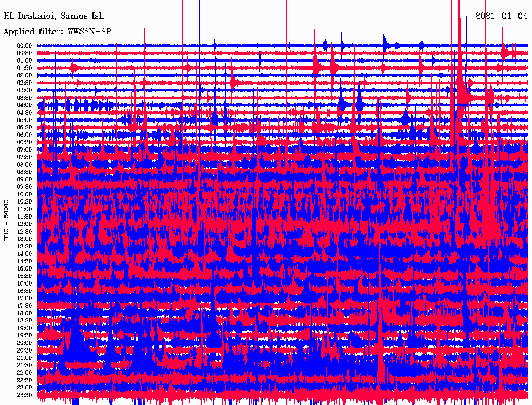Select the 02:30 time label
Viewport: 532px width, 405px height.
pyautogui.click(x=24, y=83)
